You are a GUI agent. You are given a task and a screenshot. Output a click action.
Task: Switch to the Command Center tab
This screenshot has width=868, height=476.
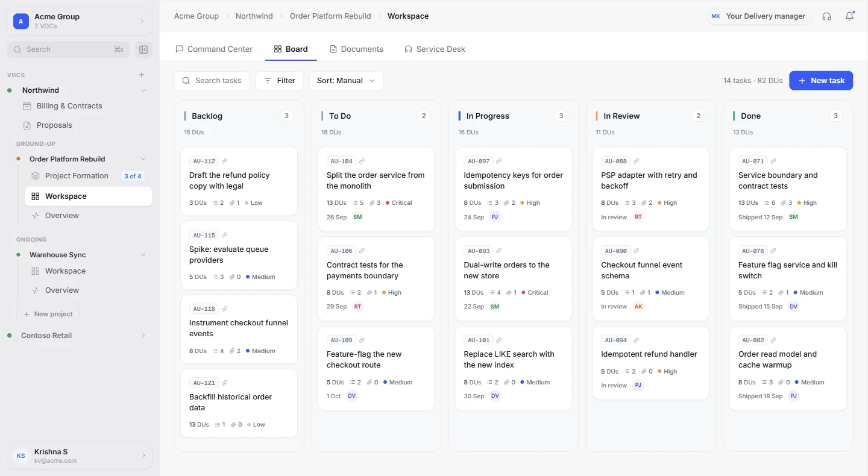coord(214,49)
